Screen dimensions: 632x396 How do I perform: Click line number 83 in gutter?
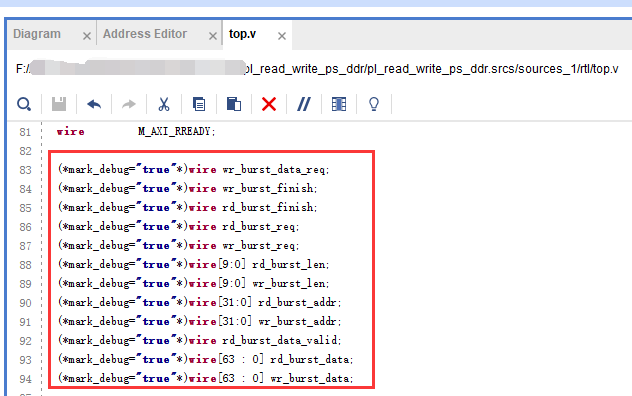point(25,170)
